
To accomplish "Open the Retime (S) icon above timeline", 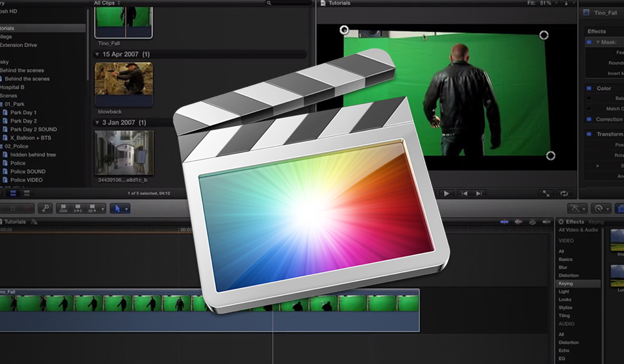I will coord(532,222).
